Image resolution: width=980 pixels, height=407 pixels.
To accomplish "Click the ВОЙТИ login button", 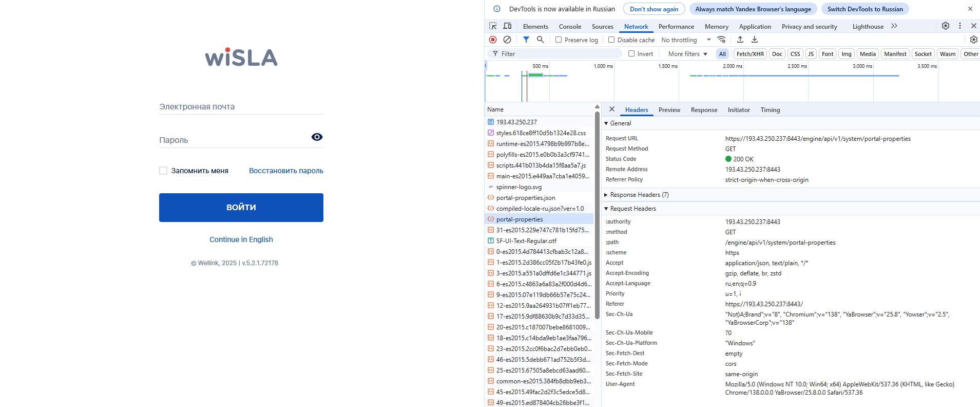I will coord(241,208).
